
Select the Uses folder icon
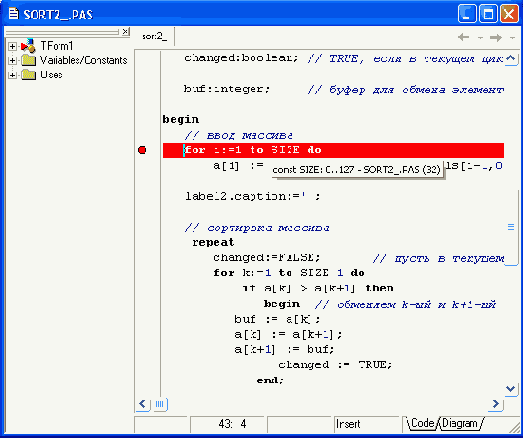pyautogui.click(x=29, y=75)
